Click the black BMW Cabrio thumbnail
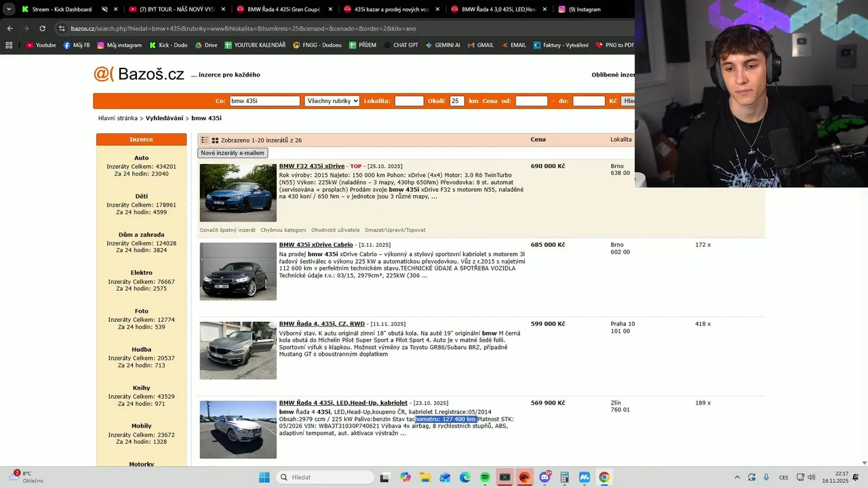 tap(238, 271)
